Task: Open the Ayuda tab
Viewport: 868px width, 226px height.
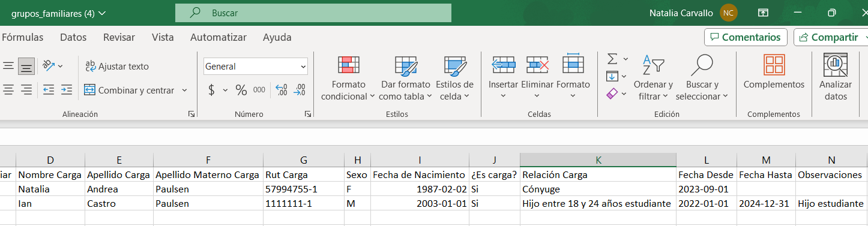Action: 277,37
